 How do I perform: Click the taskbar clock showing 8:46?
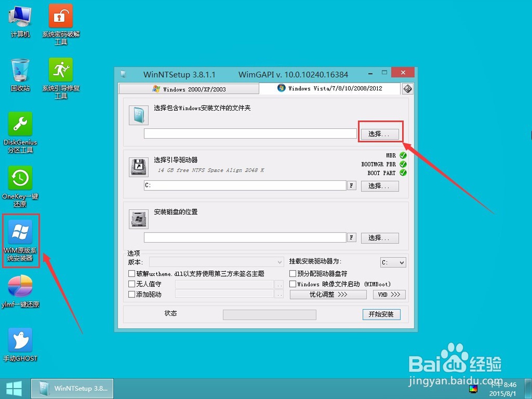[x=503, y=389]
